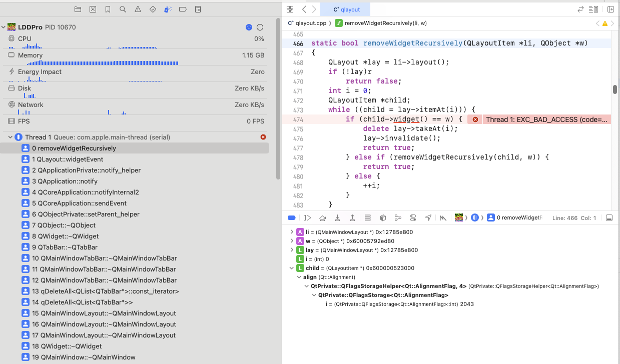Open the Debug Memory Graph button
This screenshot has height=364, width=620.
[398, 218]
